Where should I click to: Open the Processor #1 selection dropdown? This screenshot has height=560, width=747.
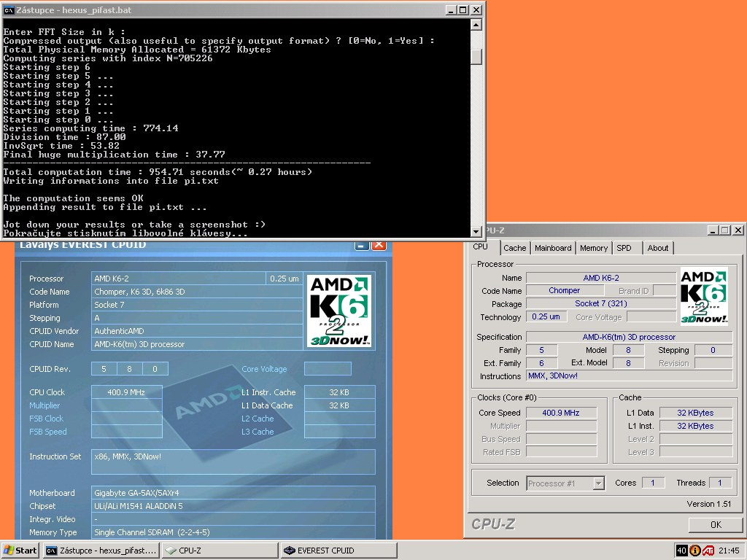click(598, 483)
